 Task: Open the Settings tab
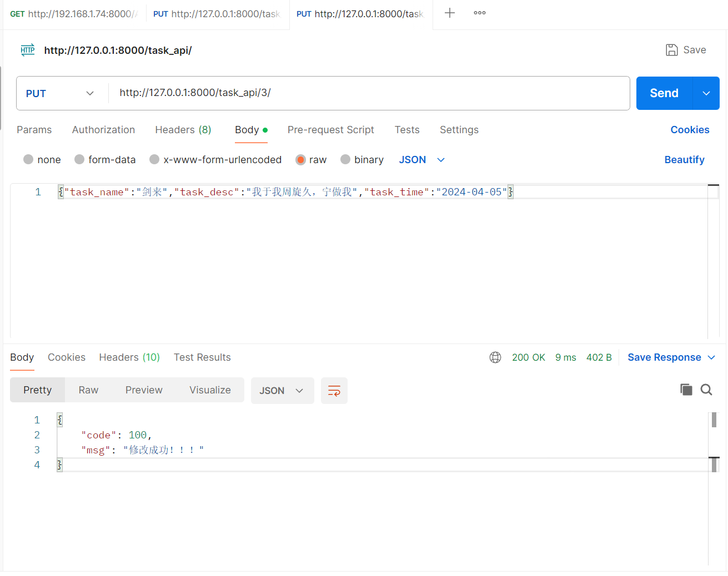tap(459, 130)
